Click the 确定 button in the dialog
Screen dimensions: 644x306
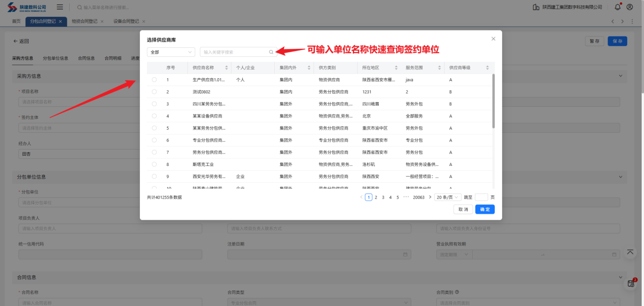(485, 209)
